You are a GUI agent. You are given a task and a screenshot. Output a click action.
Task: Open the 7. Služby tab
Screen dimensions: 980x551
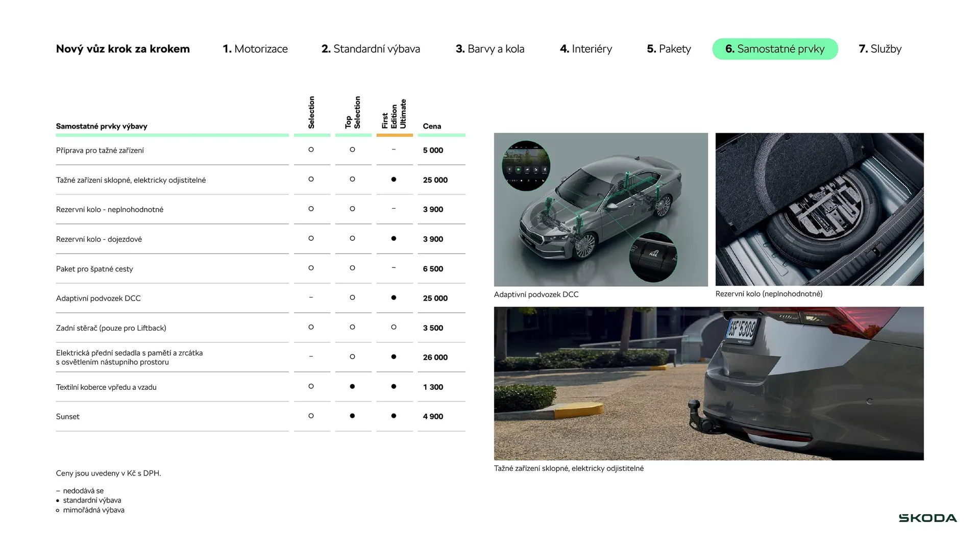(880, 49)
